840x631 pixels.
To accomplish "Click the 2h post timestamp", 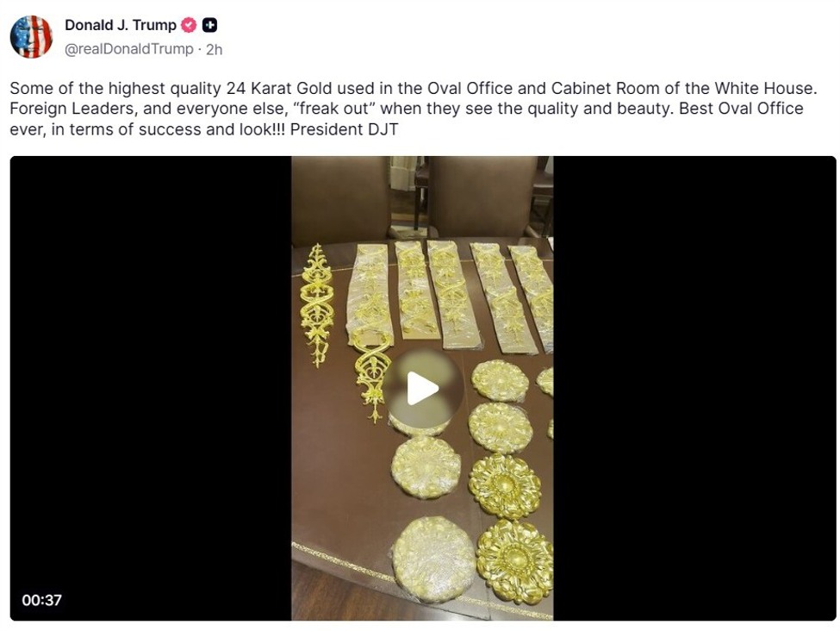I will (x=214, y=49).
